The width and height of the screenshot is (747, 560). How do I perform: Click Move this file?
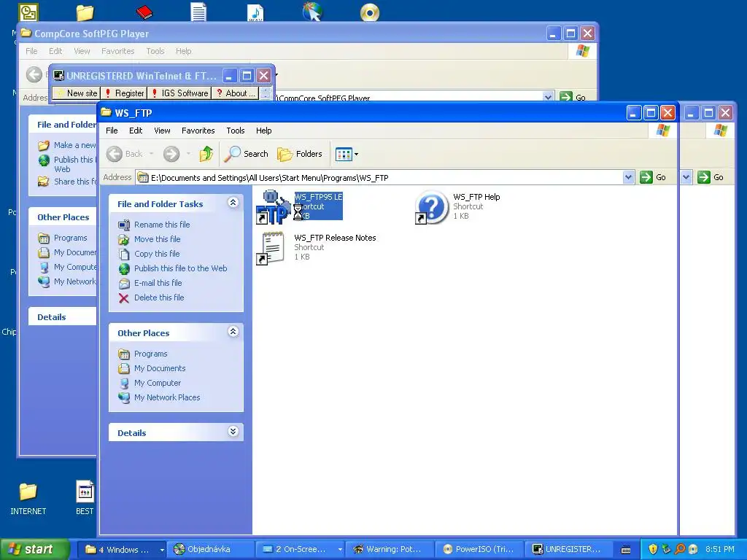[x=149, y=239]
